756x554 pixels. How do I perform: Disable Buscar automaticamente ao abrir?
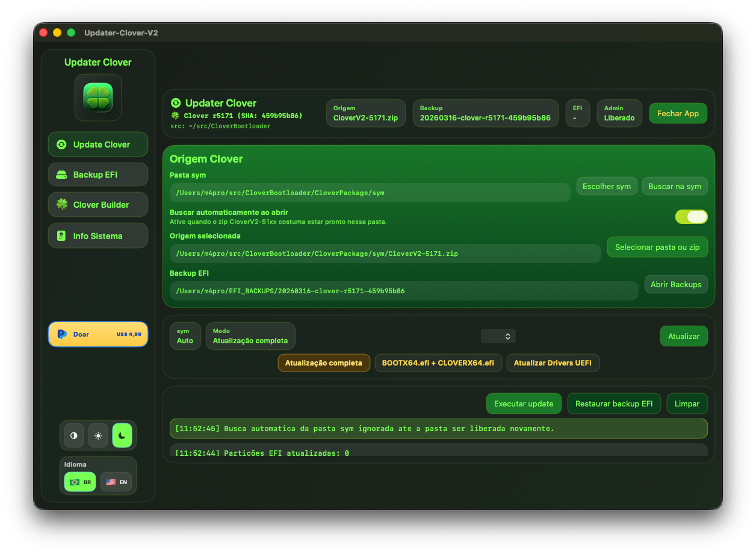(x=691, y=217)
